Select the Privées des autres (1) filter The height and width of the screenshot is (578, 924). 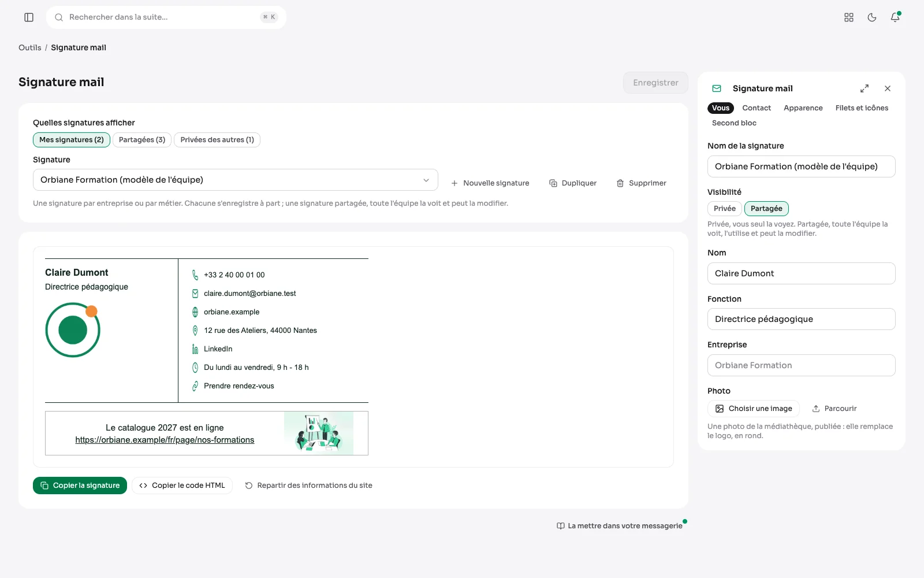click(217, 140)
